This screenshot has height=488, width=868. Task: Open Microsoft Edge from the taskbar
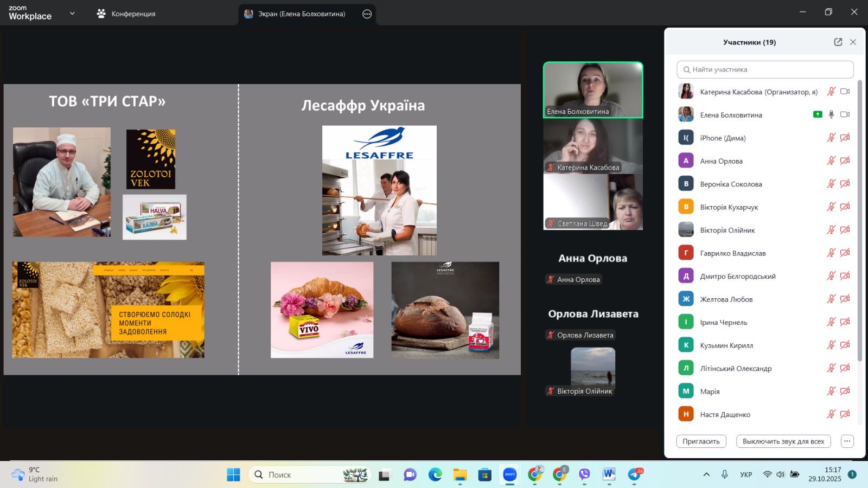tap(435, 474)
